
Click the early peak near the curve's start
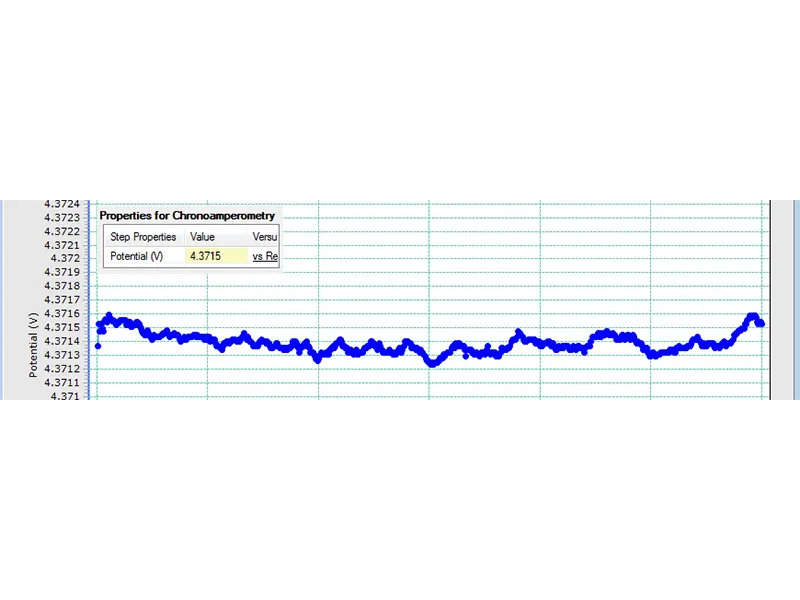click(109, 316)
